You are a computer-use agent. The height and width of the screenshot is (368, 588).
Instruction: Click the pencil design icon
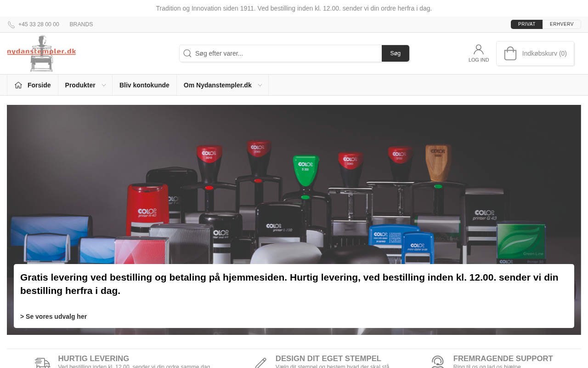pos(260,363)
